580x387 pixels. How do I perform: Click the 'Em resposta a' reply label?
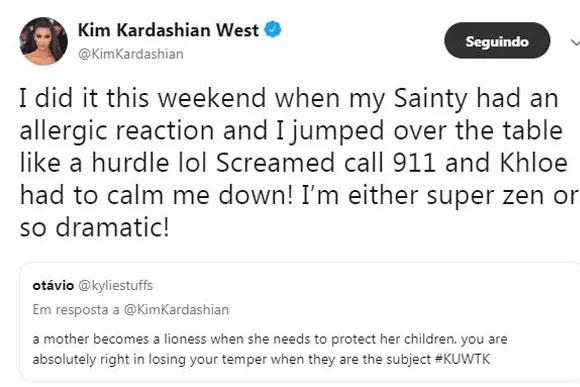(x=76, y=309)
